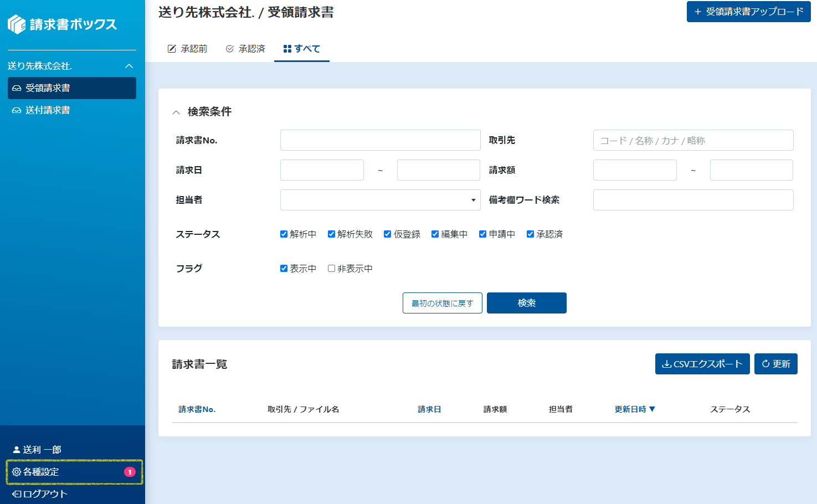The image size is (817, 504).
Task: Switch to the 承認済 tab
Action: pyautogui.click(x=245, y=49)
